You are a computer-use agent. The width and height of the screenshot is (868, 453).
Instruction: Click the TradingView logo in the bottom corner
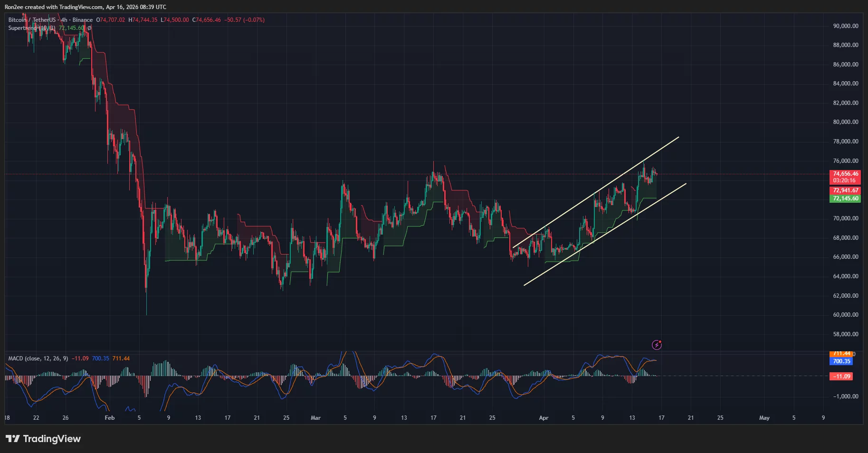coord(43,439)
